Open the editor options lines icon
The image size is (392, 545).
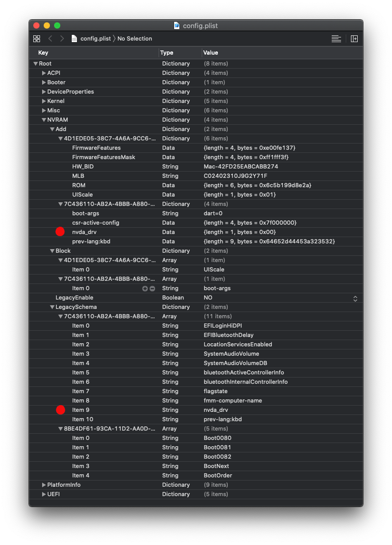point(336,38)
